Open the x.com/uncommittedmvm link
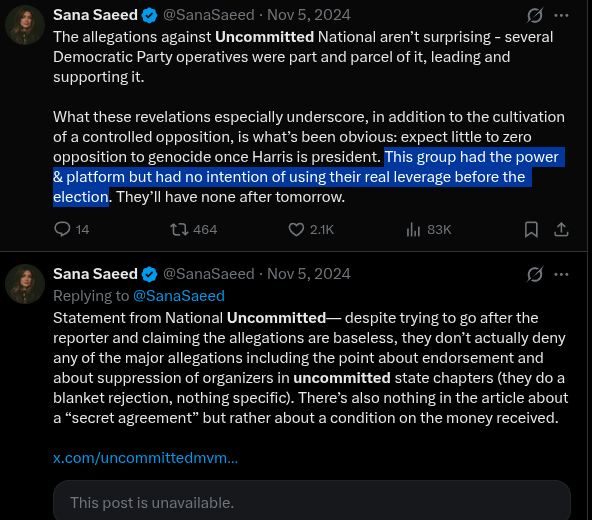 [x=145, y=458]
